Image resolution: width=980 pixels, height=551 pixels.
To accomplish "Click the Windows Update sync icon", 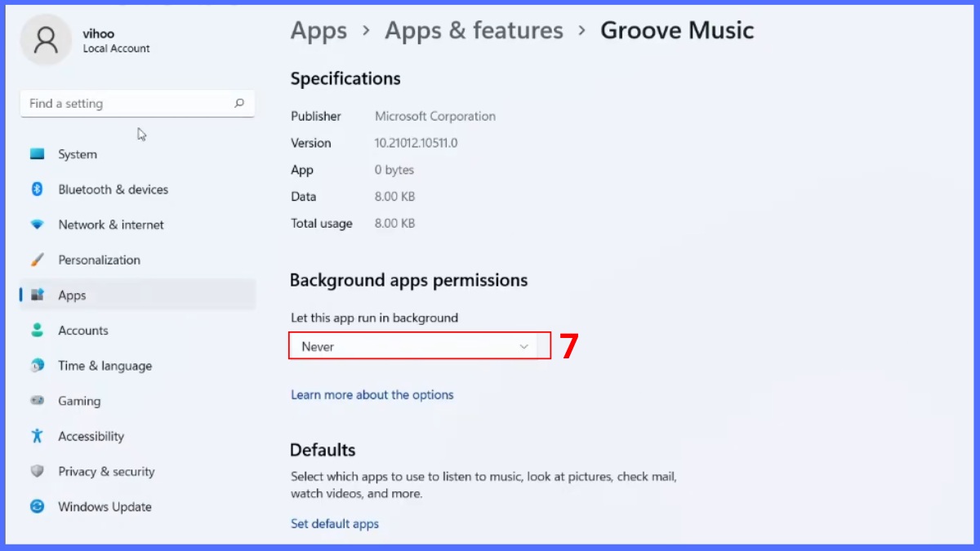I will tap(37, 506).
